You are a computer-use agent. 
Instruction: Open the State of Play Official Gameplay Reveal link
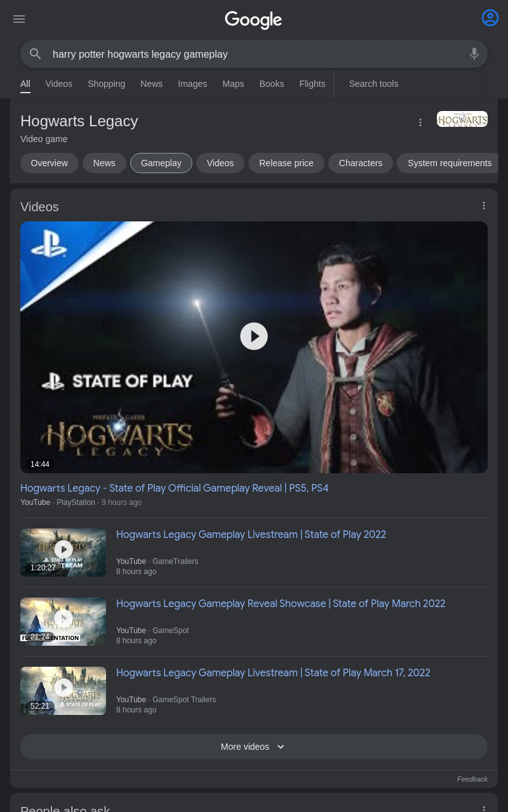click(175, 488)
